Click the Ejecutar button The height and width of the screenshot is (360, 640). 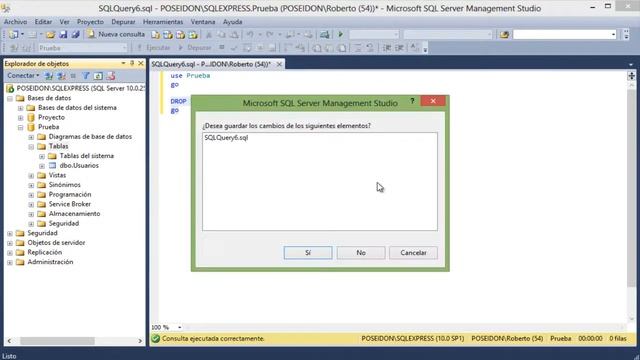point(153,48)
